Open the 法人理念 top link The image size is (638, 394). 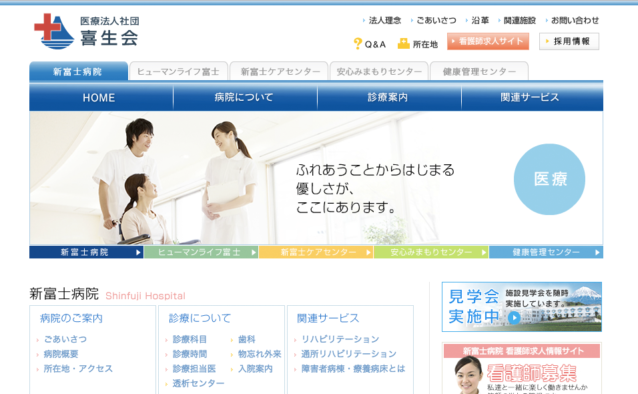[385, 20]
